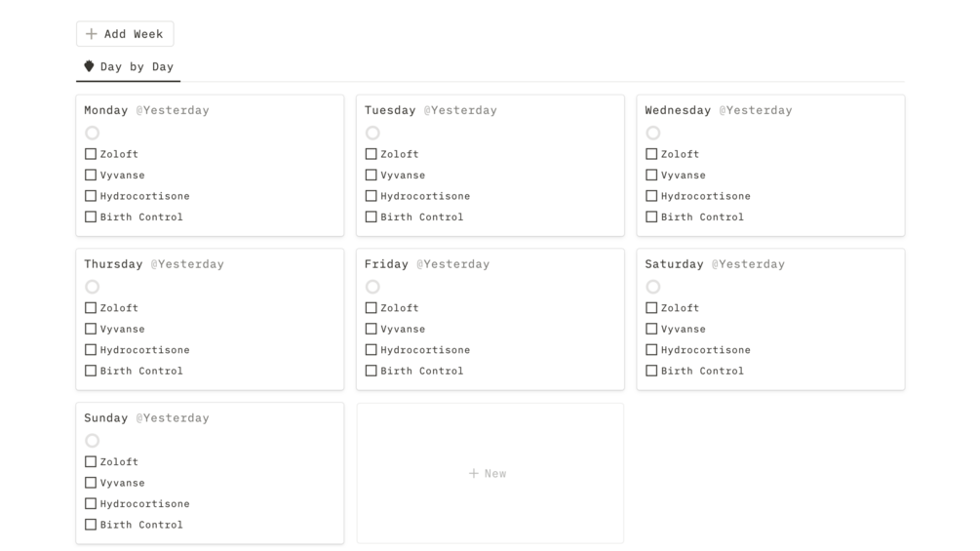Tick Zoloft checkbox on Friday

click(x=372, y=308)
